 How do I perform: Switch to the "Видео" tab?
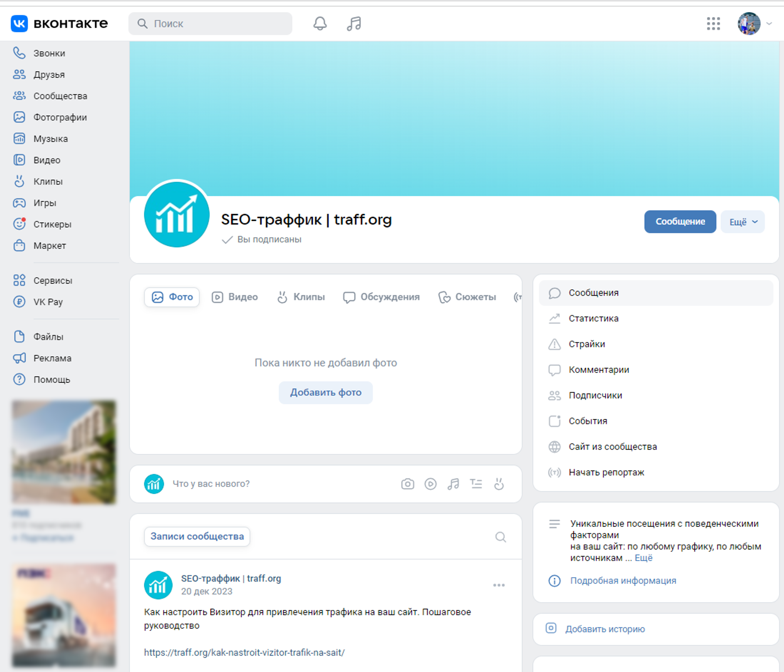tap(235, 297)
